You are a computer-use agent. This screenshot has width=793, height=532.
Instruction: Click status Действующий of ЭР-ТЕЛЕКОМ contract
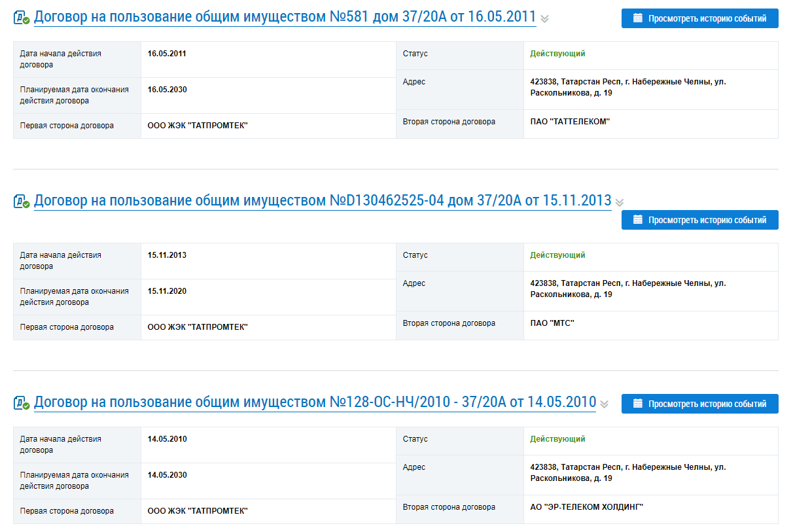point(557,439)
